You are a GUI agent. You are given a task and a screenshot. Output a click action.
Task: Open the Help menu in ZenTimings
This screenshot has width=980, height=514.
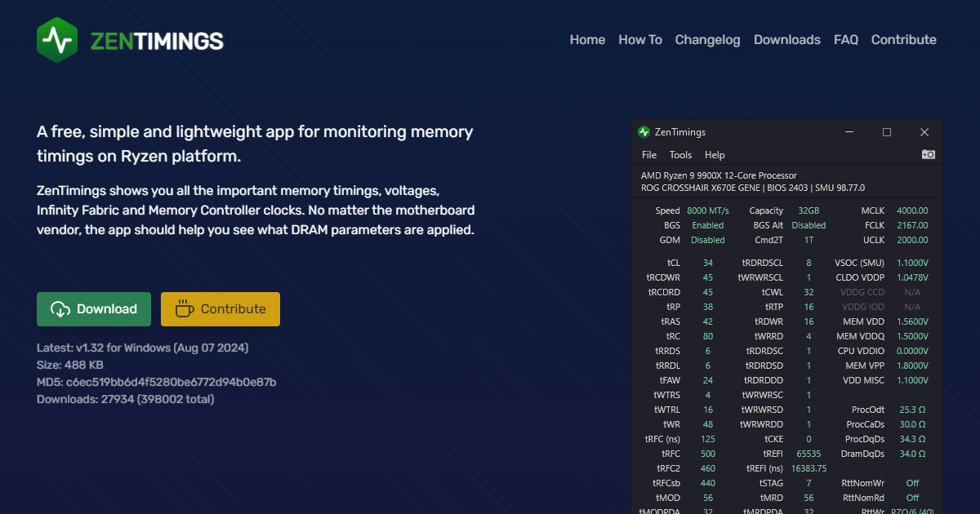715,155
